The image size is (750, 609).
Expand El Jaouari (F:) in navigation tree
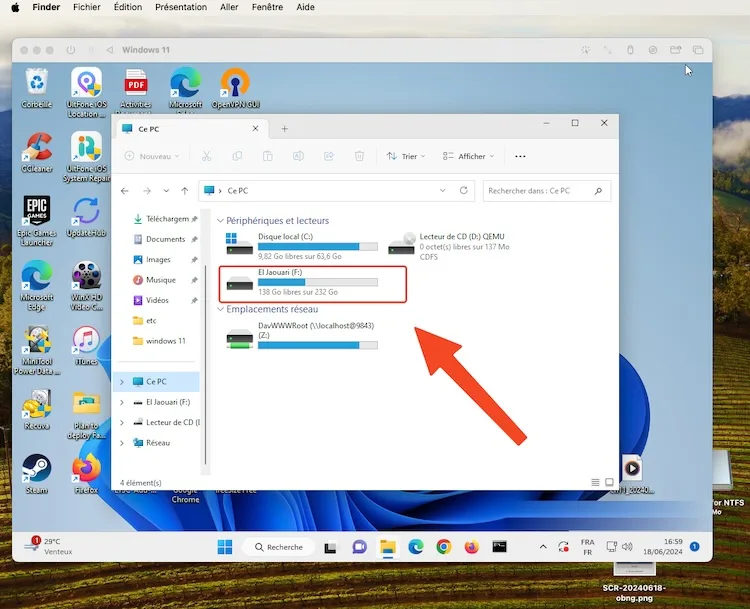pyautogui.click(x=122, y=402)
